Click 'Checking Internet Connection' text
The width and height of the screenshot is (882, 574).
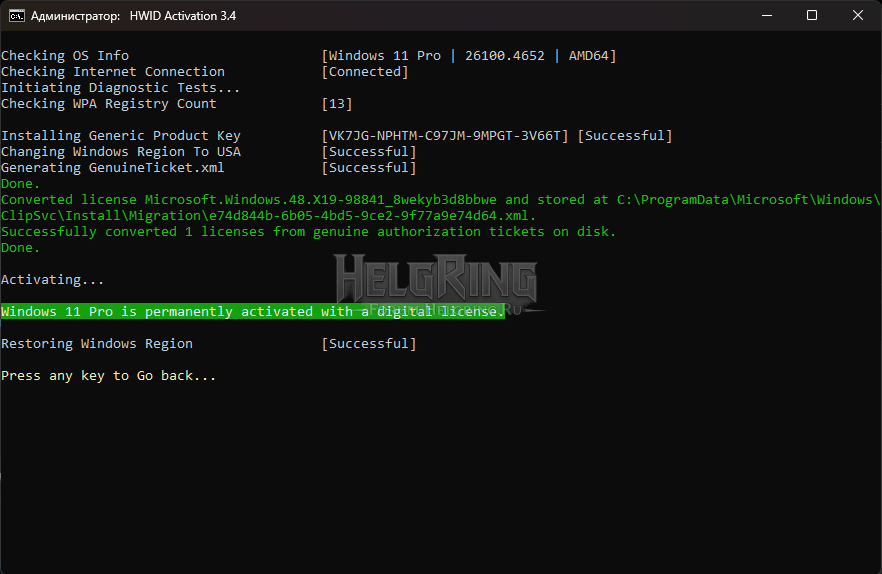[112, 72]
